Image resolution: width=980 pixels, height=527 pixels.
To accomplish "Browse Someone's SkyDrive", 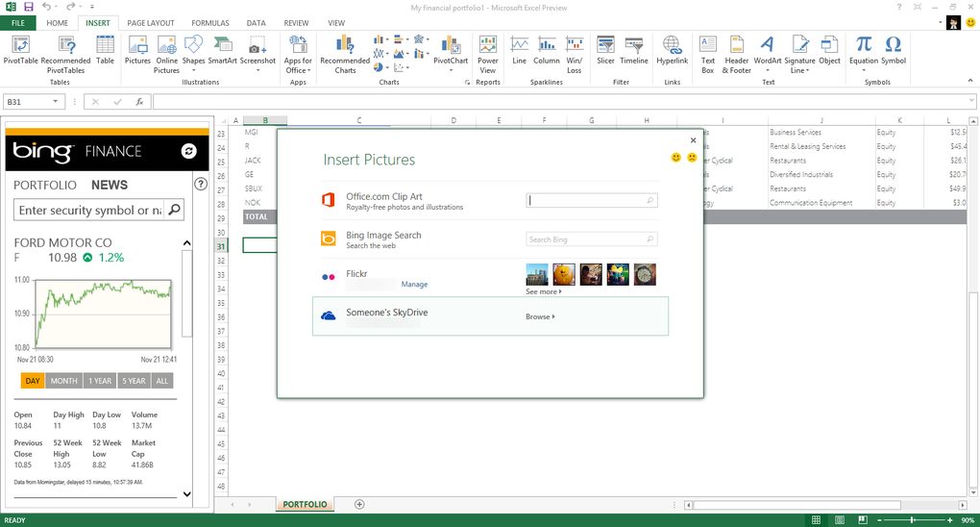I will click(540, 316).
